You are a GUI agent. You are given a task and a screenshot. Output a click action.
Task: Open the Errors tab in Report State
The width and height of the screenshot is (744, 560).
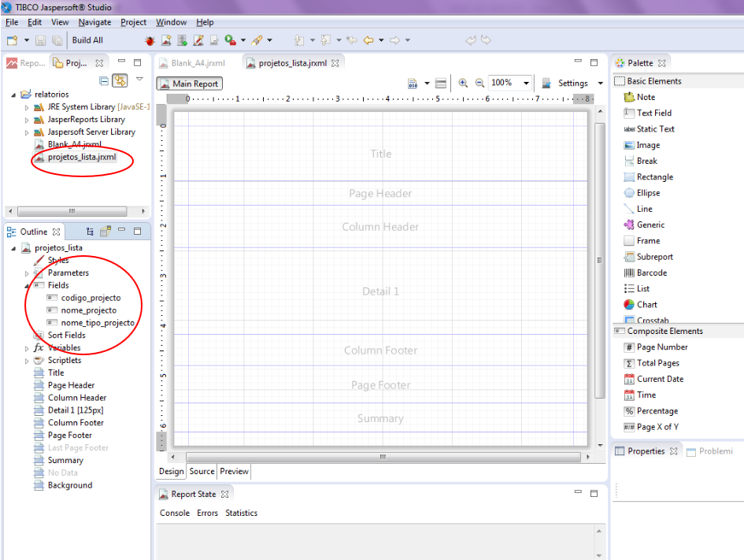pos(207,513)
